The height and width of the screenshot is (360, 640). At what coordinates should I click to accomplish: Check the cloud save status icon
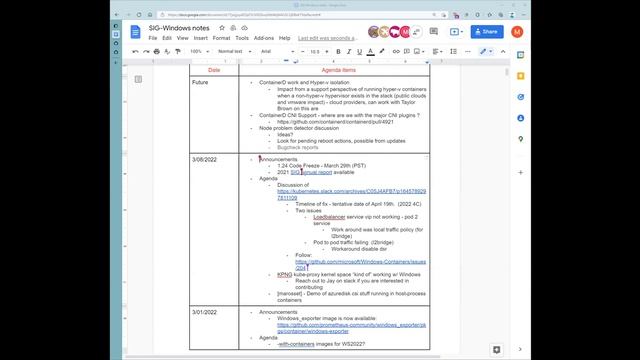(244, 28)
